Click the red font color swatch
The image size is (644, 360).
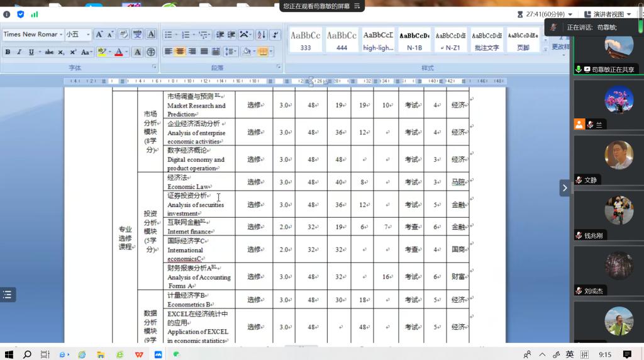coord(118,52)
